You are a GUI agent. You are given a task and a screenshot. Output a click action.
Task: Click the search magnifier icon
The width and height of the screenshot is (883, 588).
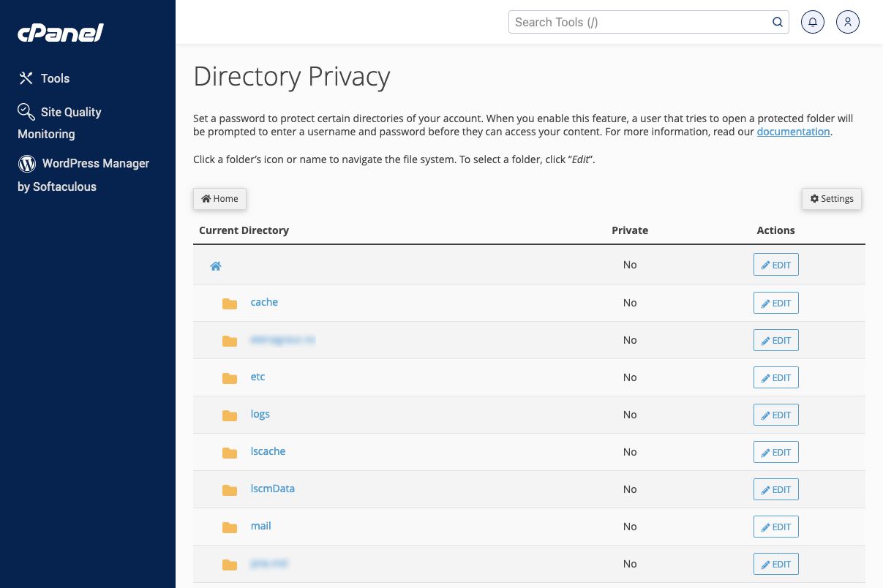pos(778,22)
